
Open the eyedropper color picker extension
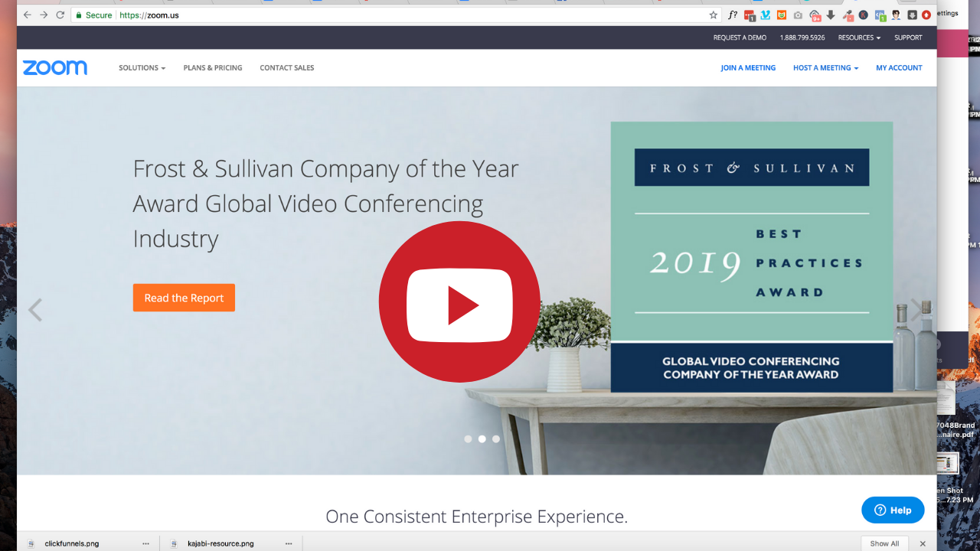848,15
